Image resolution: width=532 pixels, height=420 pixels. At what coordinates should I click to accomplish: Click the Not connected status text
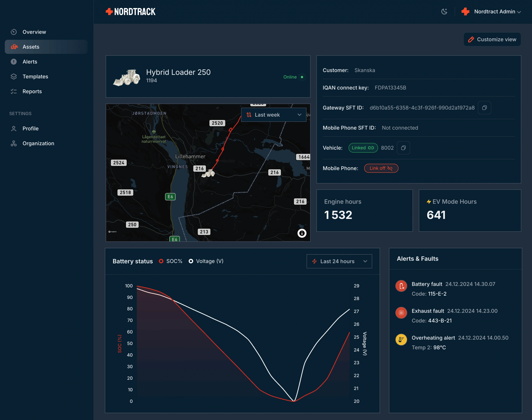click(400, 128)
